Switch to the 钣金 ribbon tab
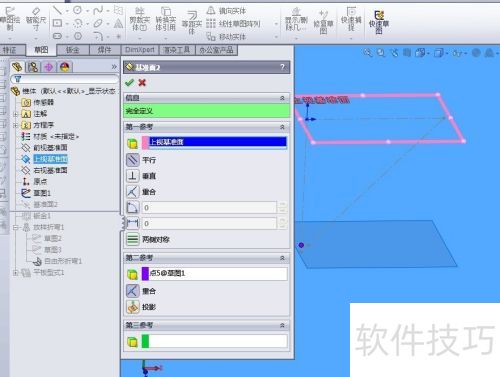 click(x=73, y=50)
